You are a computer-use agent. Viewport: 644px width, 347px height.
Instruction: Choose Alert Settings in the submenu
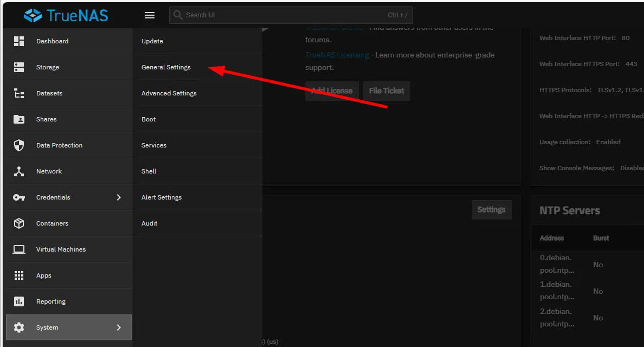[162, 197]
